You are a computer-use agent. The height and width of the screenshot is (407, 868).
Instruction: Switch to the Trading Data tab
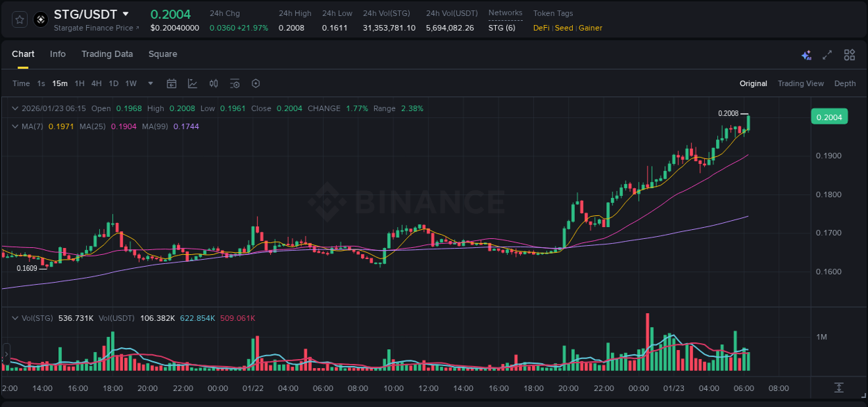(x=107, y=54)
